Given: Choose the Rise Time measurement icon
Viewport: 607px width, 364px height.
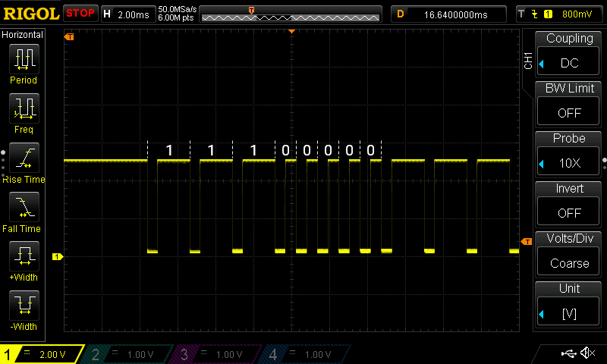Looking at the screenshot, I should pos(24,158).
